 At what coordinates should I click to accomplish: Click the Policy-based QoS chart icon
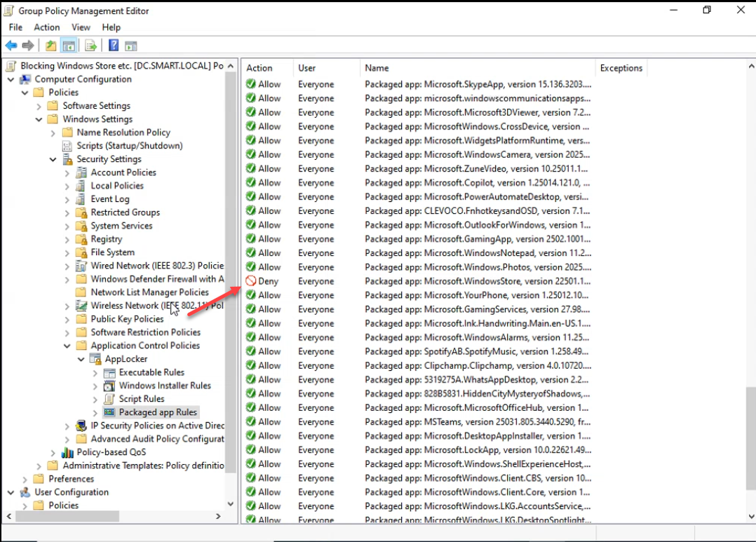[x=67, y=452]
